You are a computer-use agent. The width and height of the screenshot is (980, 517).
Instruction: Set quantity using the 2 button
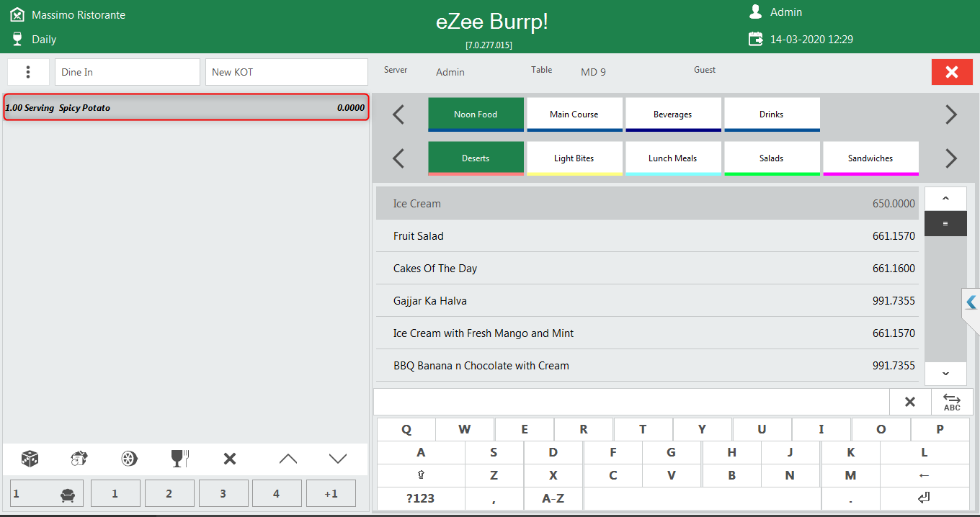click(x=169, y=494)
